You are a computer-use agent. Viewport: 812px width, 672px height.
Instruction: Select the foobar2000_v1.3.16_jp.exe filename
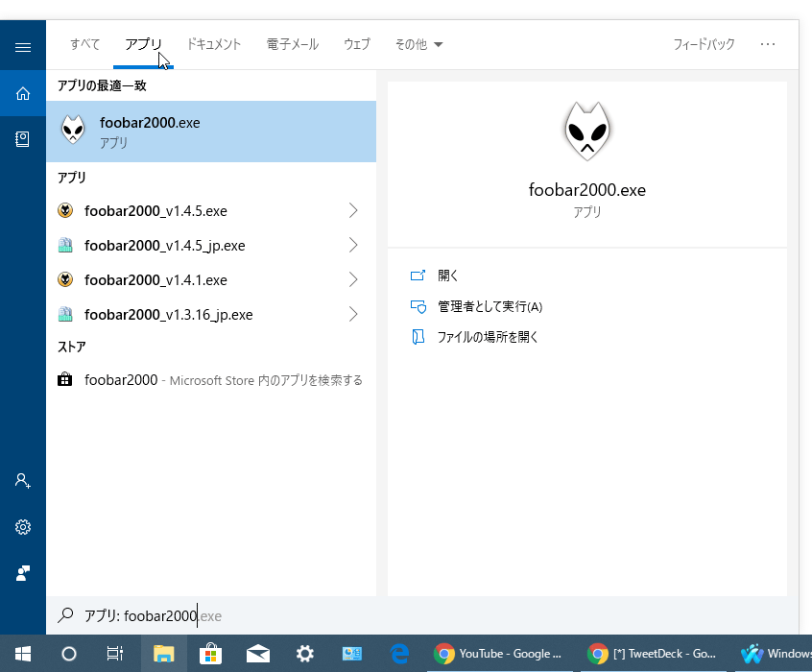(x=169, y=315)
